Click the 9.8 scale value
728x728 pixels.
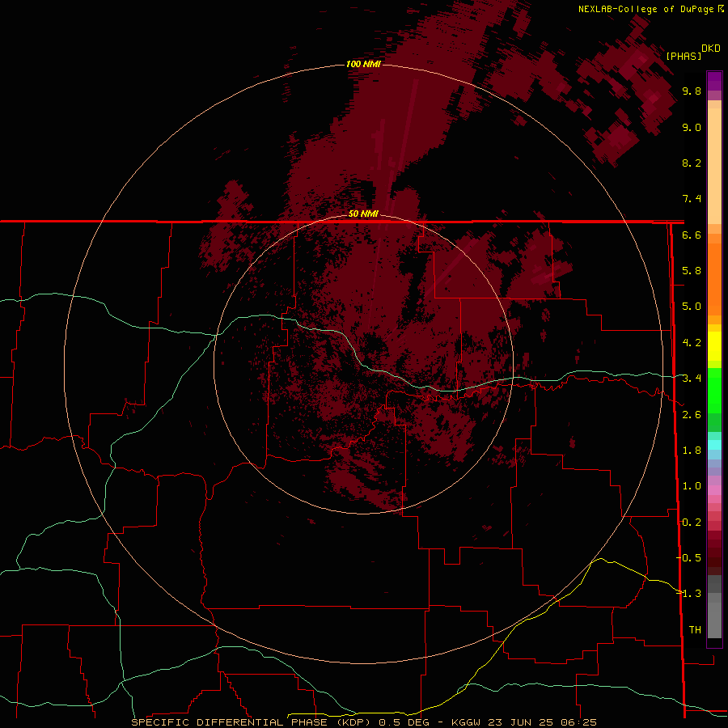692,91
